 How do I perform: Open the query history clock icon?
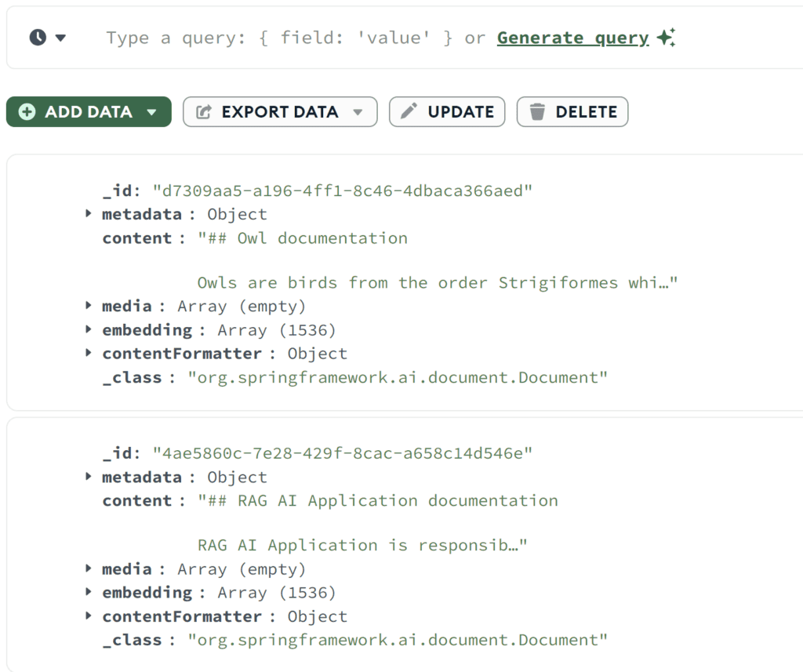pos(38,38)
